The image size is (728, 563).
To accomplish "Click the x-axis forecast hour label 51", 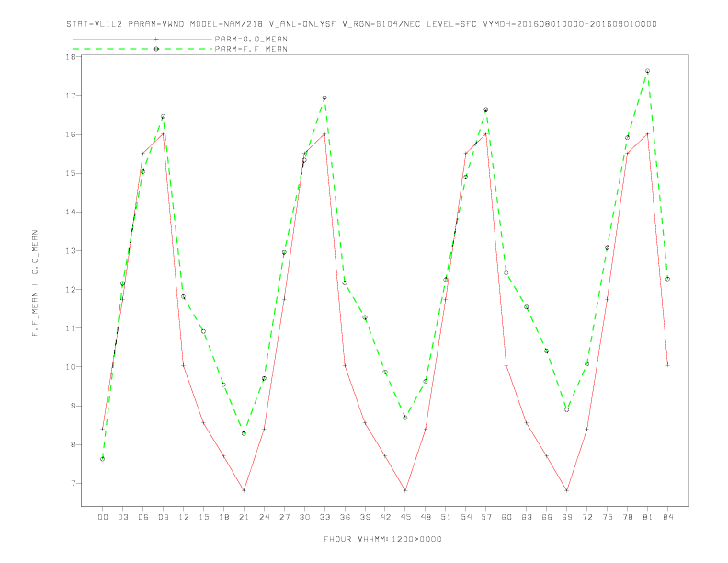I will [x=446, y=517].
